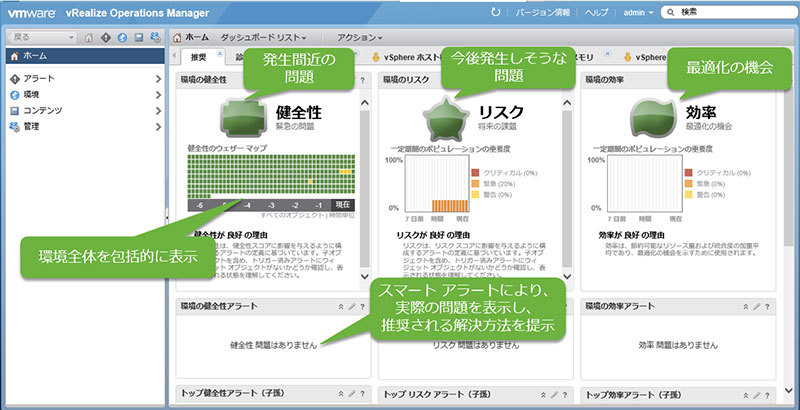Screen dimensions: 800x410
Task: Expand the アラート sidebar chevron
Action: (x=158, y=79)
